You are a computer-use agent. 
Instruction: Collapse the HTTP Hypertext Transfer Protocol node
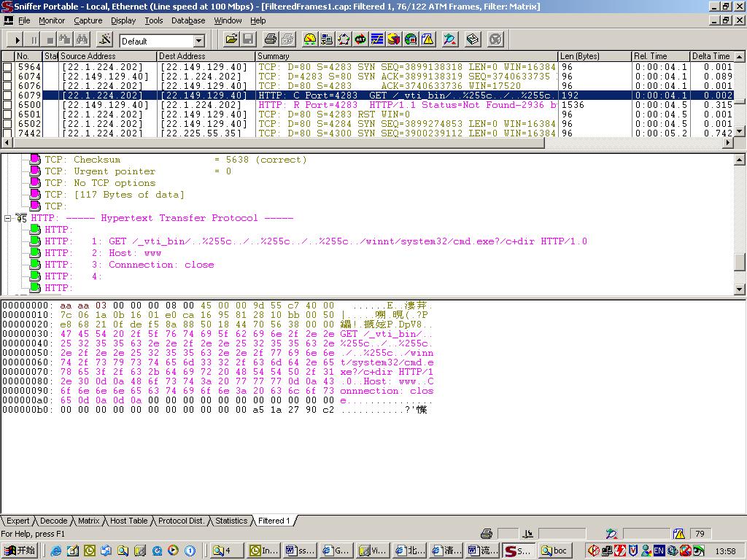pyautogui.click(x=8, y=218)
